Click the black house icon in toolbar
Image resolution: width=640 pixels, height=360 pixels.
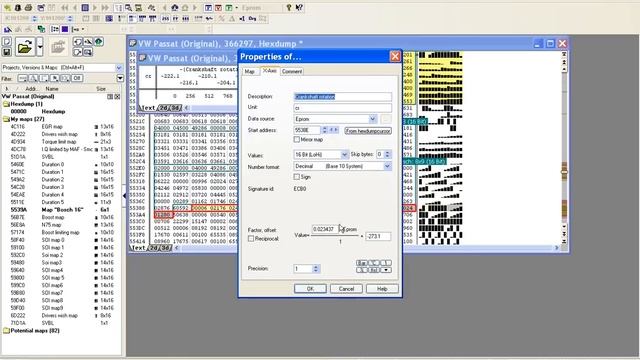pyautogui.click(x=175, y=7)
